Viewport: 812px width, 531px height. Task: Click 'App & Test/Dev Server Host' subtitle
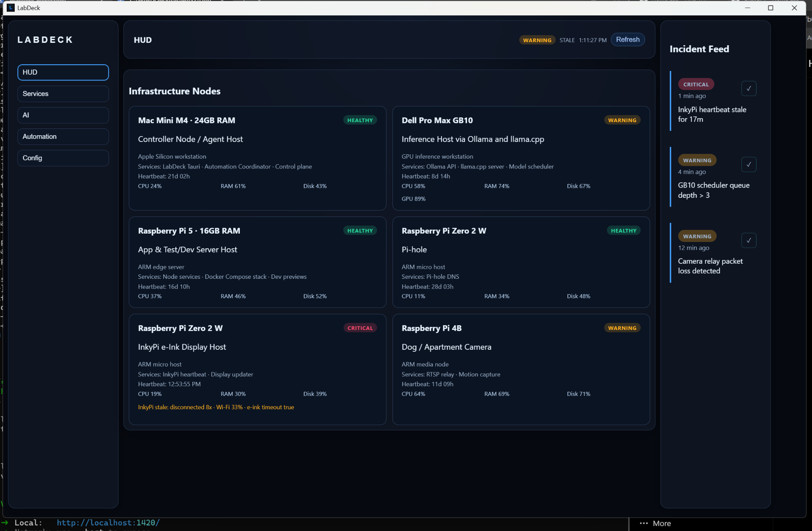(x=188, y=249)
